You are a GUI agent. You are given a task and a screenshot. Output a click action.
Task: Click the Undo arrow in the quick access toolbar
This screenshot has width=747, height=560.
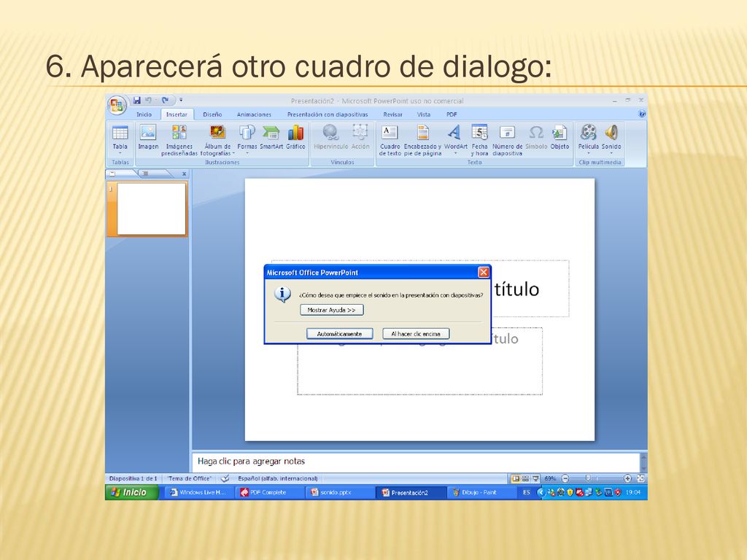(148, 100)
